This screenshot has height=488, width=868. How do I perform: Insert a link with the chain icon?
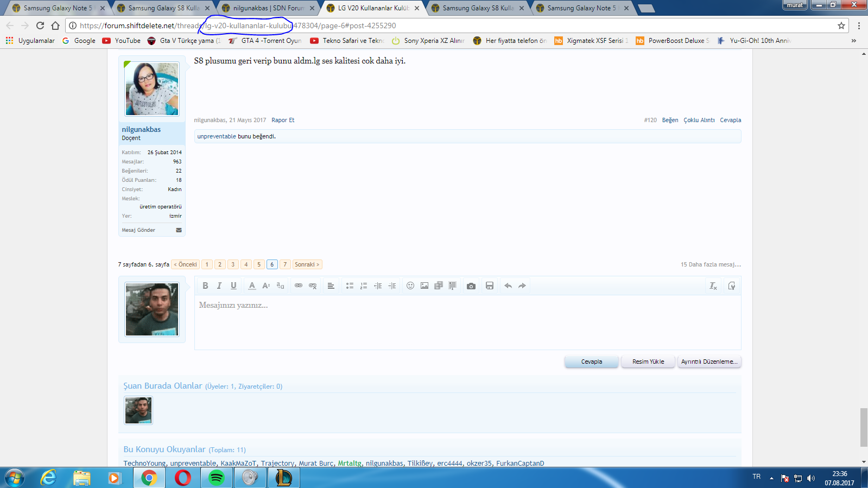pos(299,286)
